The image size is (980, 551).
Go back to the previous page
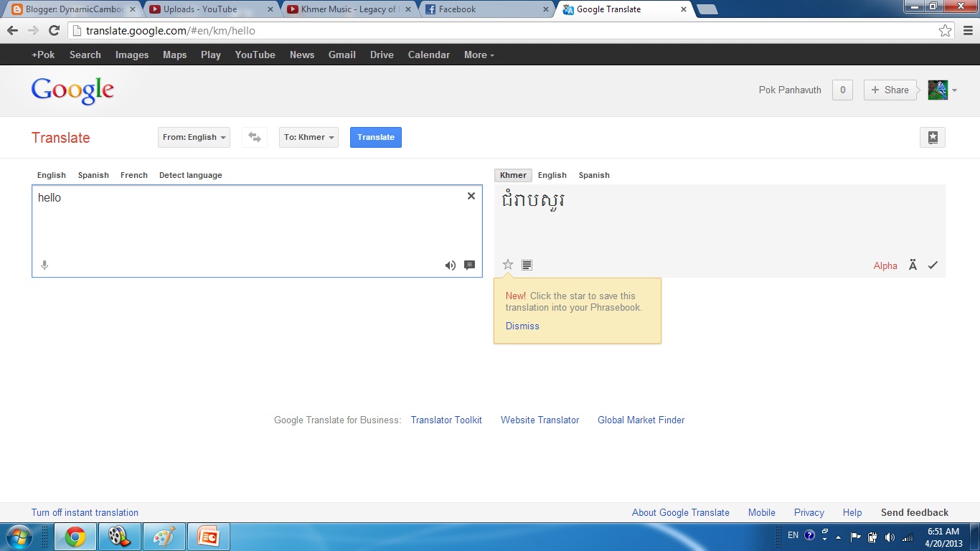pos(12,30)
